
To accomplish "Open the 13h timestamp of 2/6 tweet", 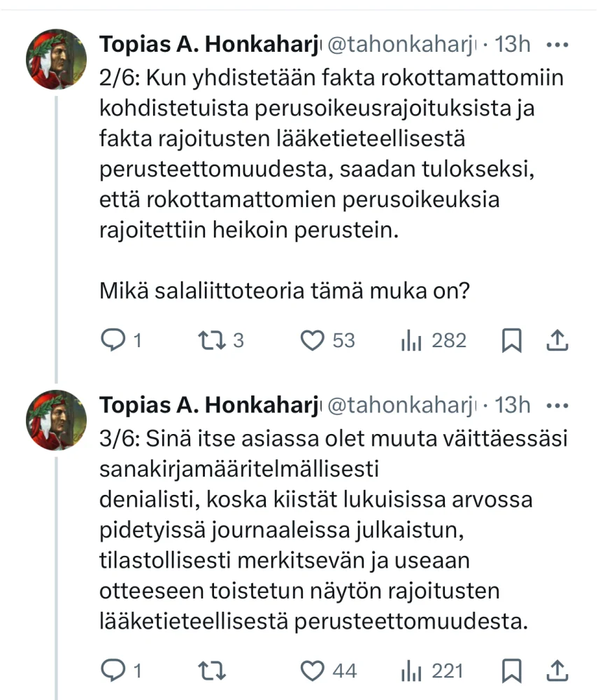I will [x=513, y=45].
